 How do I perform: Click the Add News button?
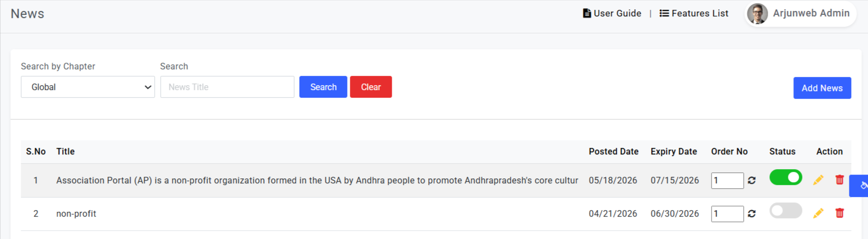[x=822, y=88]
